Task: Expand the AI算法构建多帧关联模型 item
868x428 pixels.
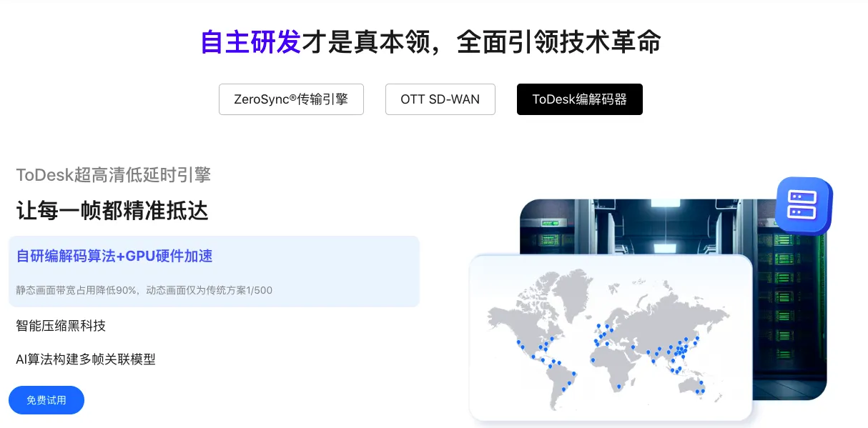Action: point(86,359)
